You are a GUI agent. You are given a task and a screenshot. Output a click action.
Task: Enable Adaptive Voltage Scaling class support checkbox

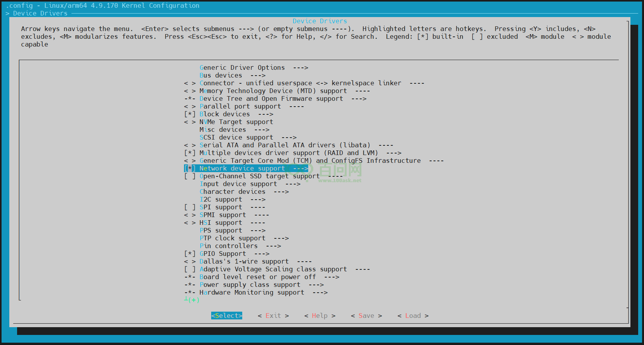[190, 269]
